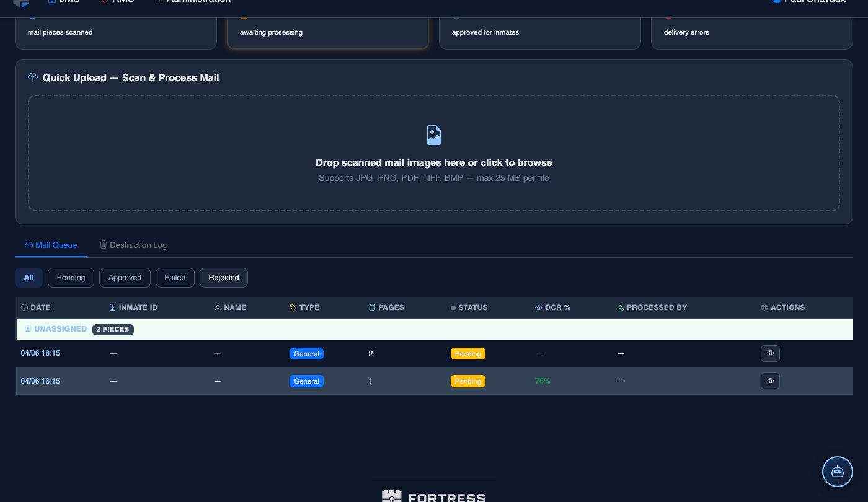Filter the queue by Pending
Image resolution: width=868 pixels, height=502 pixels.
71,278
